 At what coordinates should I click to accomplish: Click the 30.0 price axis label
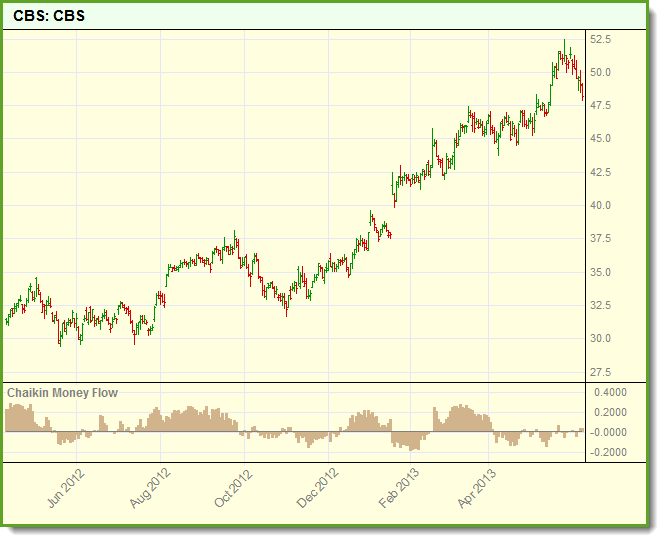[601, 339]
